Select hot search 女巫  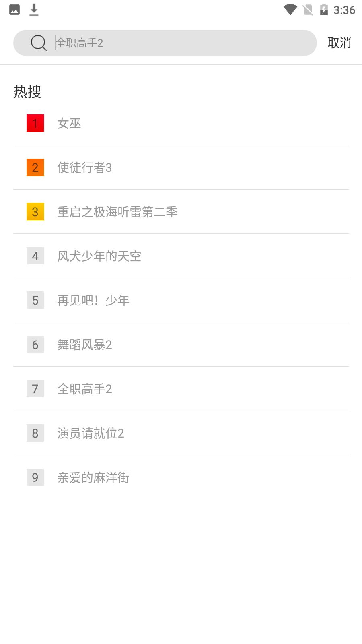point(69,123)
